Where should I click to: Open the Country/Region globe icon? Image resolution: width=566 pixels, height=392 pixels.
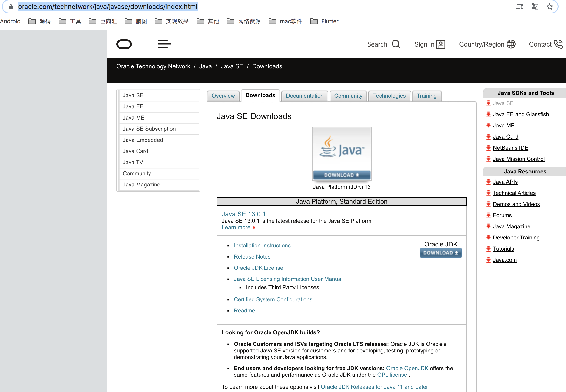[511, 44]
